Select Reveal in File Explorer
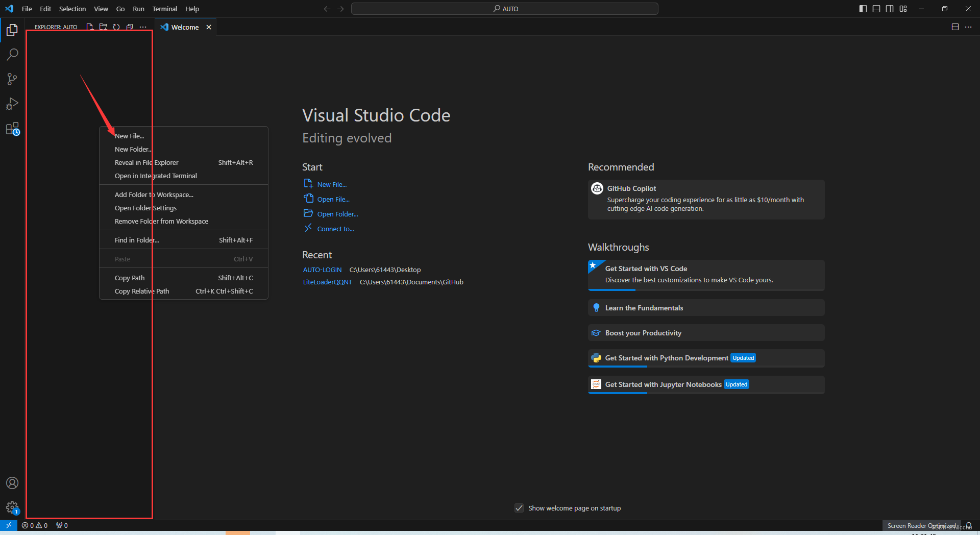This screenshot has width=980, height=535. pyautogui.click(x=184, y=162)
